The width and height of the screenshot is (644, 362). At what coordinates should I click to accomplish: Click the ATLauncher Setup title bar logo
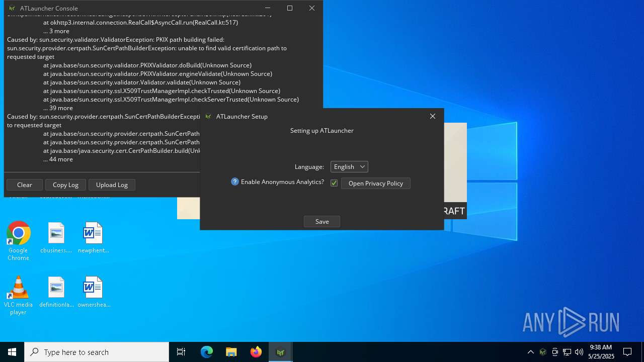click(208, 117)
